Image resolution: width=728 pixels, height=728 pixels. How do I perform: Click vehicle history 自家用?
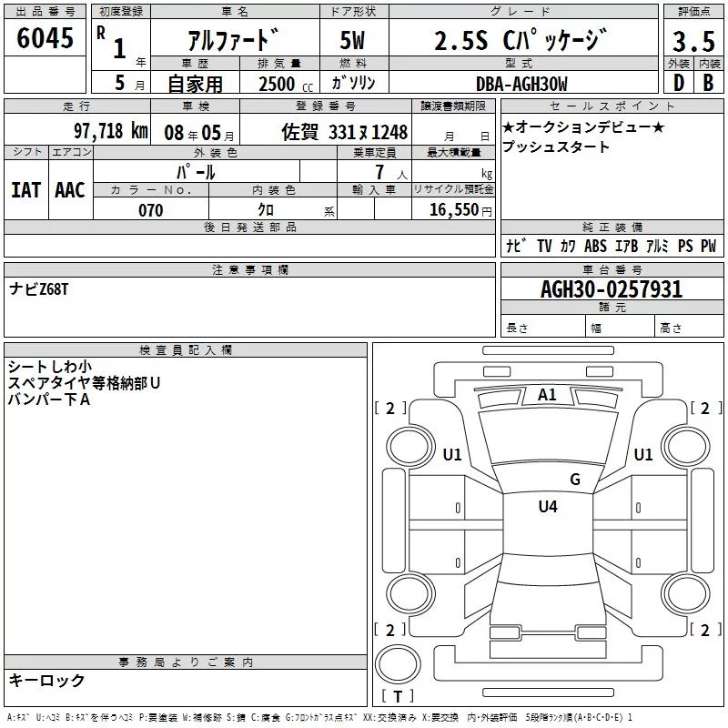(195, 84)
